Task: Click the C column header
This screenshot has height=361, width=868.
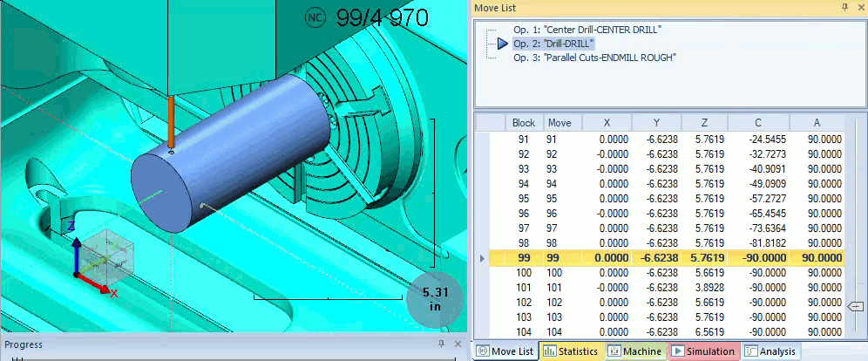Action: click(x=758, y=123)
